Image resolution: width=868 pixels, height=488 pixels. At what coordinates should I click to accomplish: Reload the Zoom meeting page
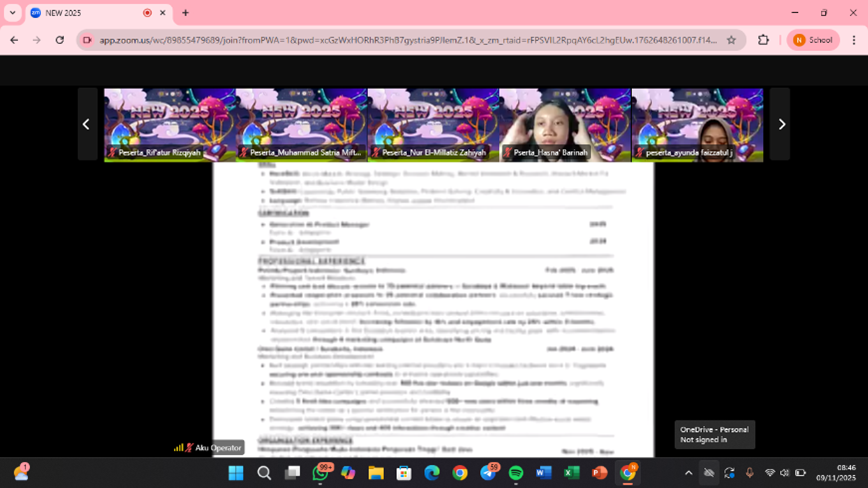pos(60,40)
